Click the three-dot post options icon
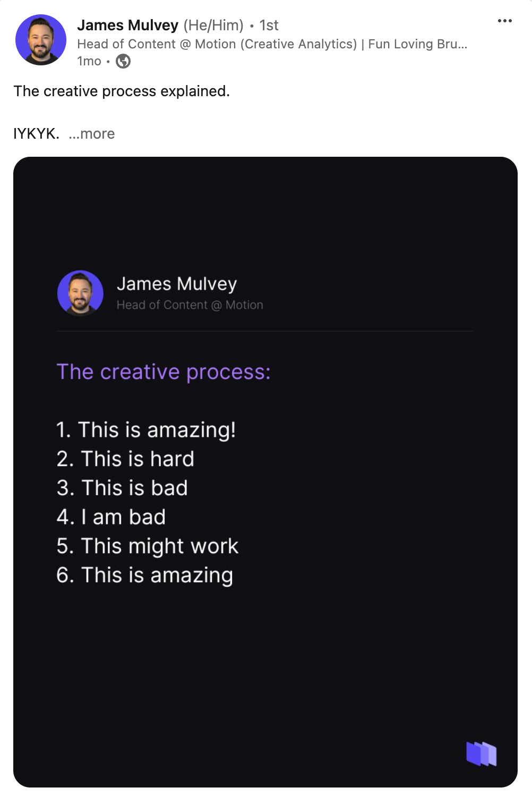This screenshot has height=796, width=532. coord(504,20)
